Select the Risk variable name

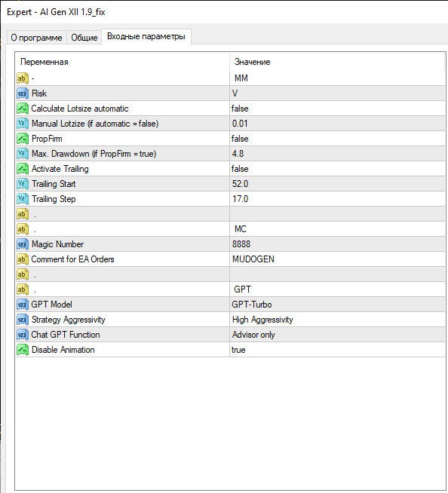tap(39, 93)
